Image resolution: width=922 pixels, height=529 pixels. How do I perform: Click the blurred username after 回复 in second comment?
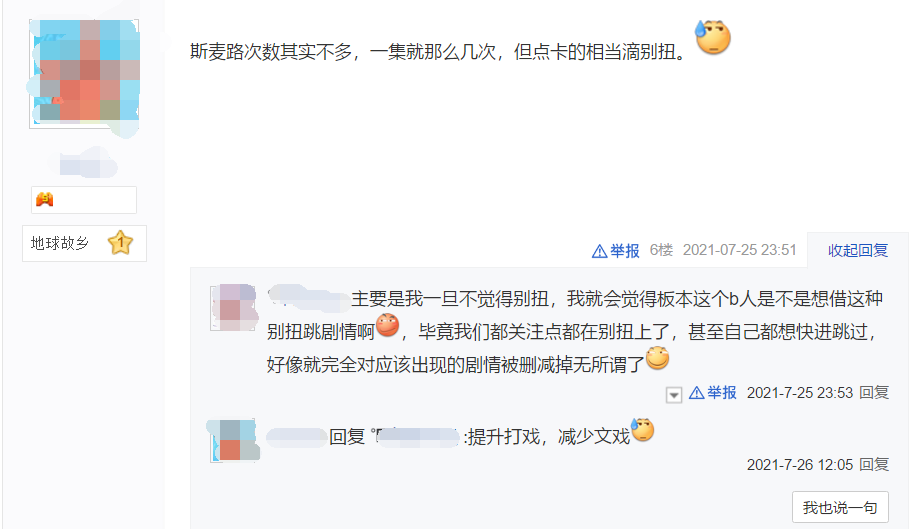coord(416,437)
